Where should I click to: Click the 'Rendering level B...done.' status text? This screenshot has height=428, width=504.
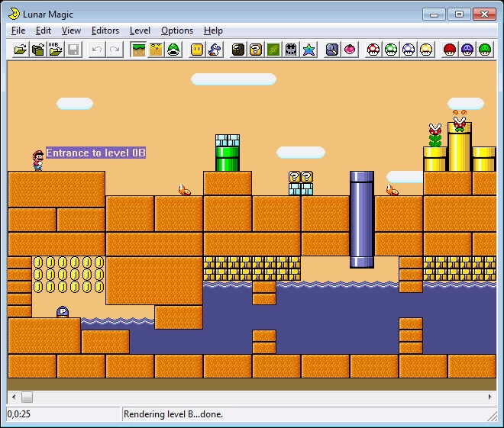coord(173,414)
